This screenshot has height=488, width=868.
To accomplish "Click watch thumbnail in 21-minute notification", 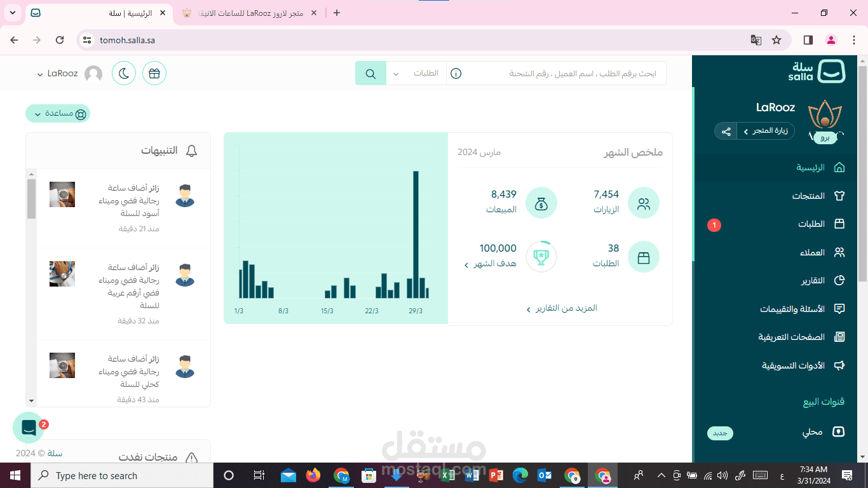I will click(62, 194).
